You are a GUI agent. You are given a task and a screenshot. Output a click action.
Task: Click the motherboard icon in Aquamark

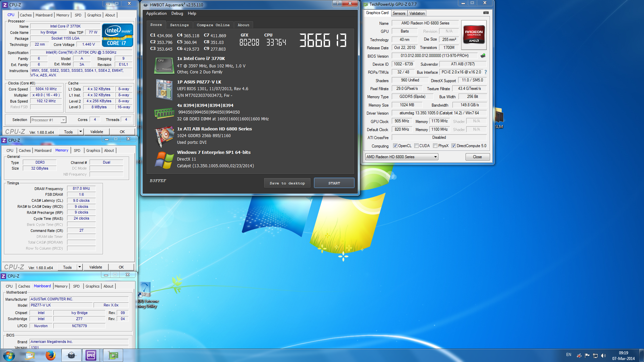pyautogui.click(x=164, y=89)
